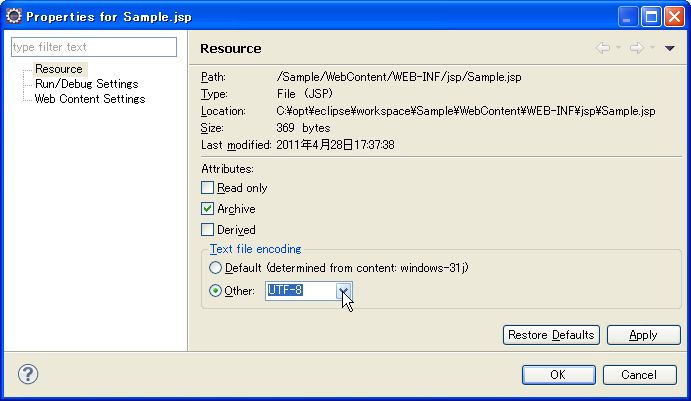Click the forward navigation arrow icon
The image size is (691, 401).
[635, 48]
